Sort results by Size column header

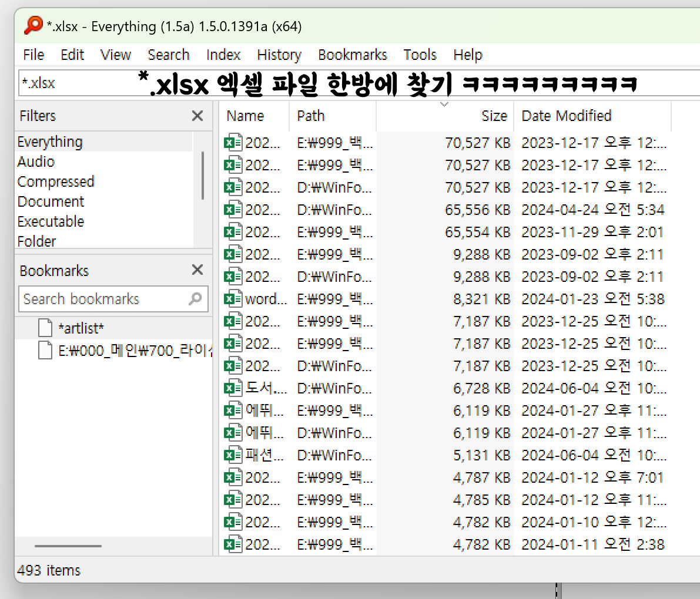click(x=445, y=116)
